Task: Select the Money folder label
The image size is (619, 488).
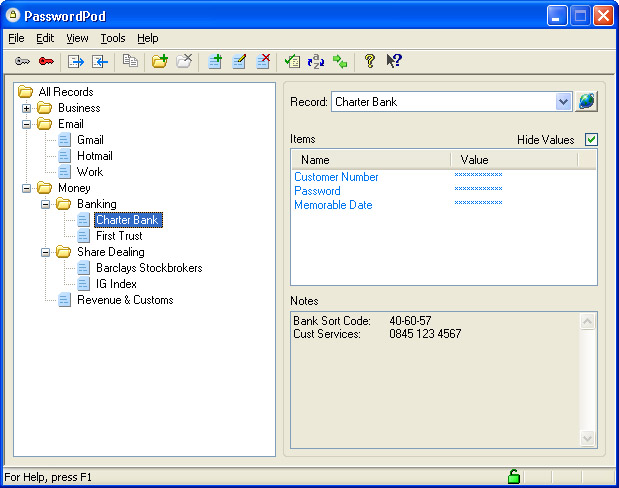Action: [74, 188]
